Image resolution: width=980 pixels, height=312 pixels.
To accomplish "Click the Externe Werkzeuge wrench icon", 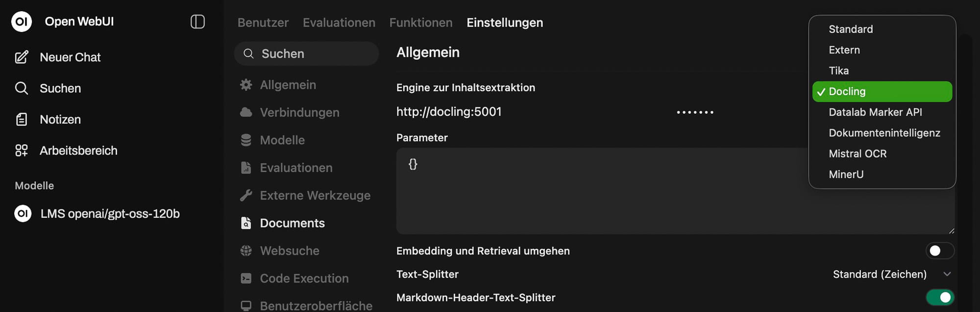I will 246,195.
